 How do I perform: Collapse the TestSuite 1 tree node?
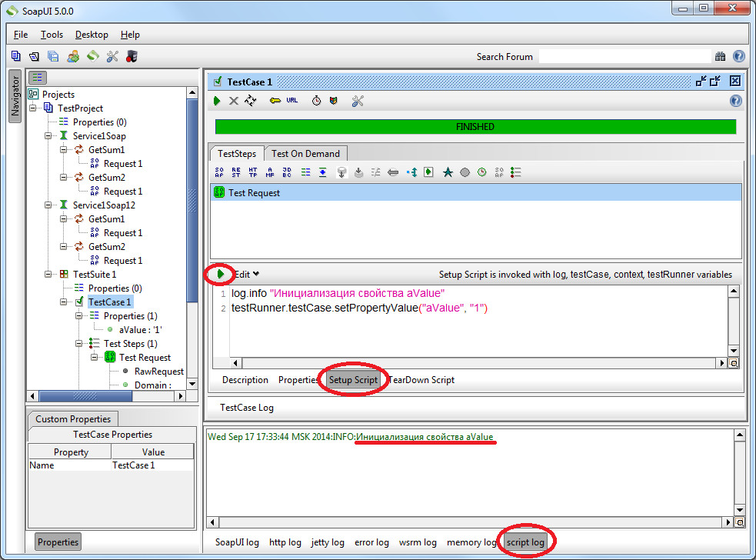[x=49, y=275]
